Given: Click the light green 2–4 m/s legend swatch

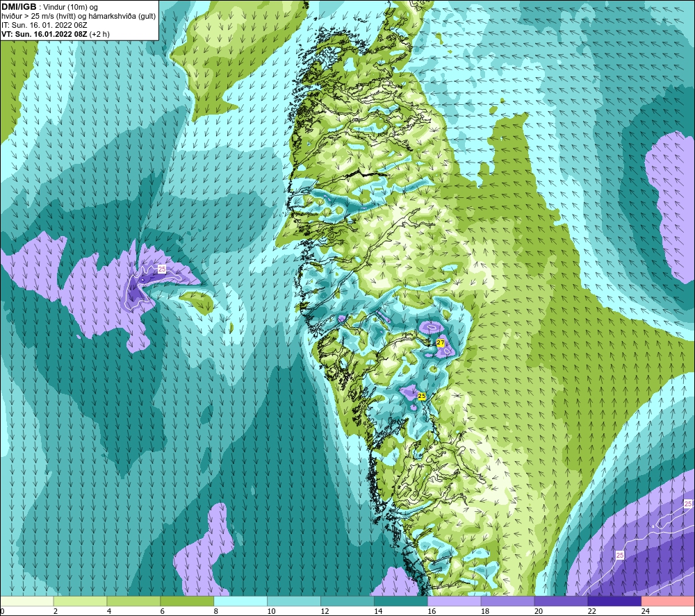Looking at the screenshot, I should tap(80, 601).
